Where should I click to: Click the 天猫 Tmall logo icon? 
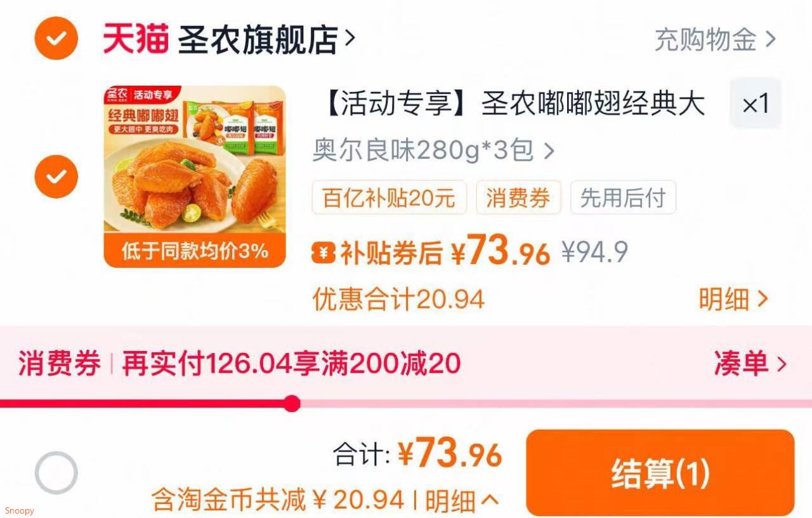tap(136, 39)
